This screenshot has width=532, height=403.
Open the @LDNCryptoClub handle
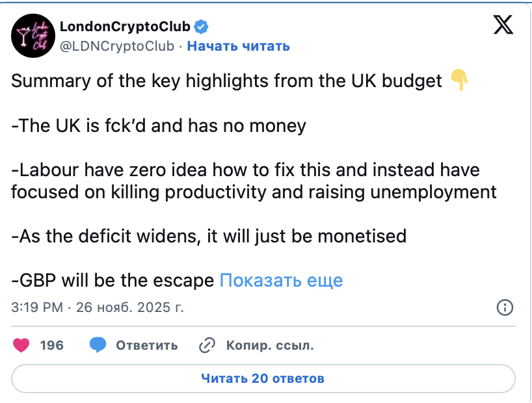(117, 46)
